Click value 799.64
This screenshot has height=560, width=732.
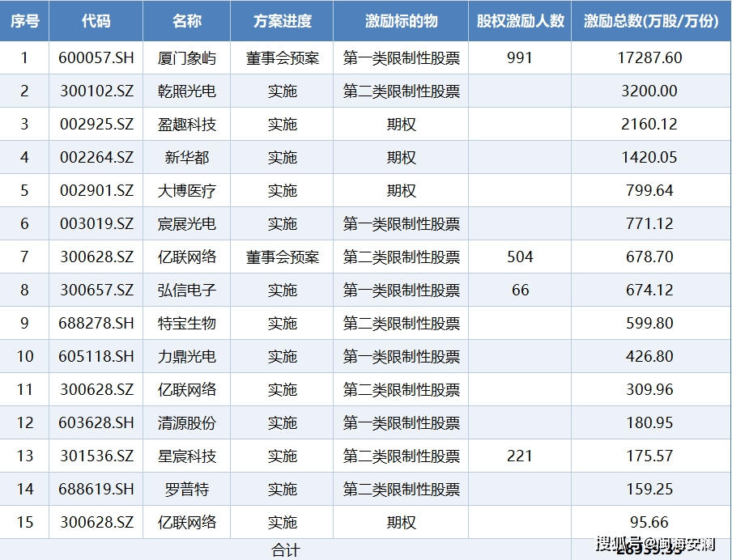pyautogui.click(x=649, y=190)
